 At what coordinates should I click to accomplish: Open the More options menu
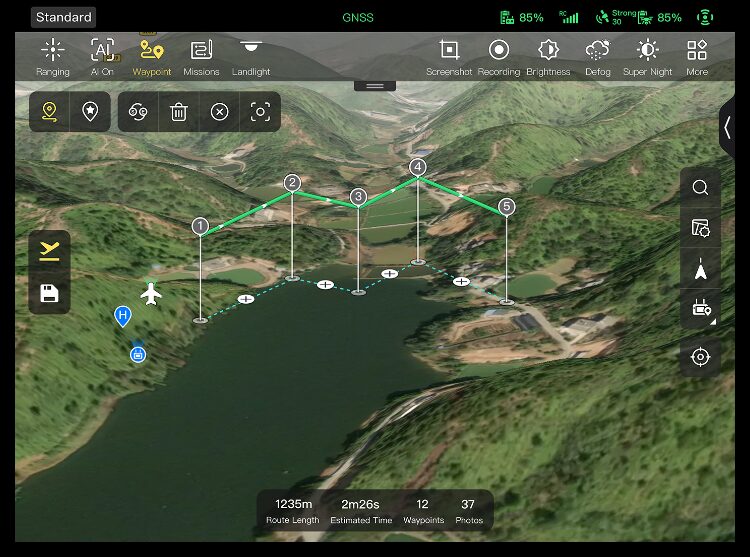[697, 57]
